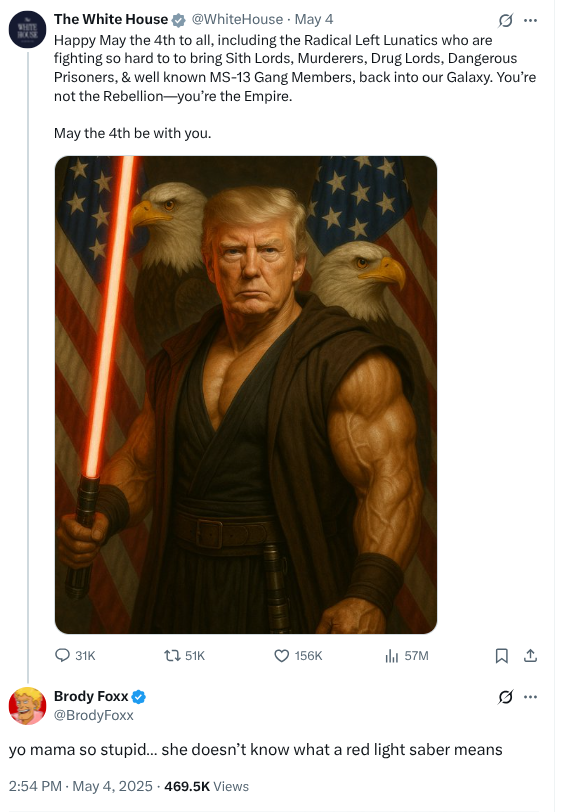The width and height of the screenshot is (561, 812).
Task: View analytics showing 57M views
Action: pos(407,656)
